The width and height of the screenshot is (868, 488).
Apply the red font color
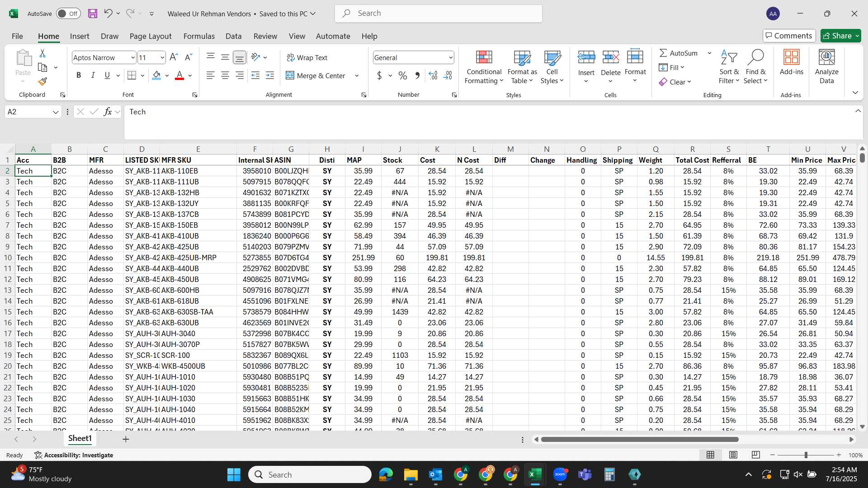[x=179, y=75]
